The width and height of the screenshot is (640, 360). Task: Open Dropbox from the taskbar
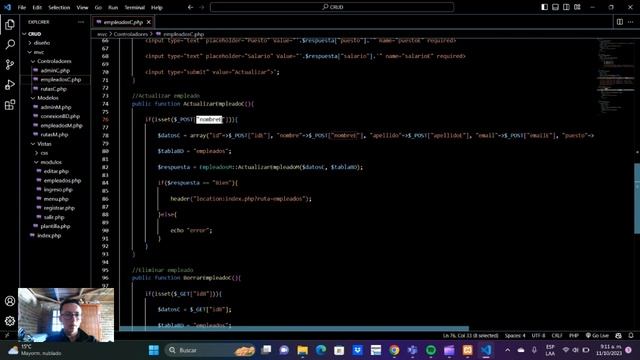pos(358,350)
